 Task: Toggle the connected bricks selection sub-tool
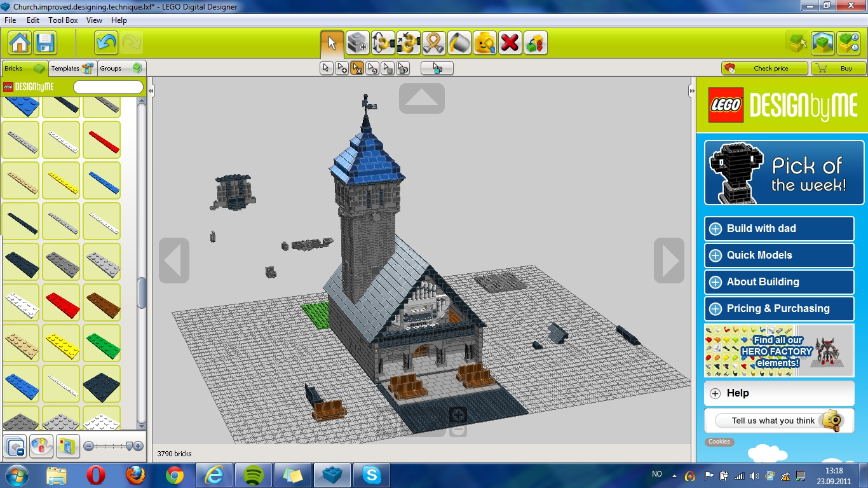(x=356, y=68)
